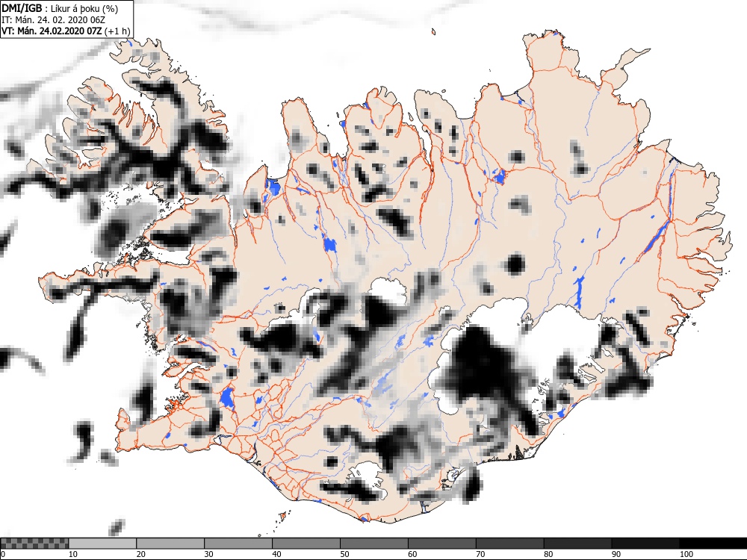Select the 60–70 percent legend swatch
The width and height of the screenshot is (747, 560).
click(442, 544)
